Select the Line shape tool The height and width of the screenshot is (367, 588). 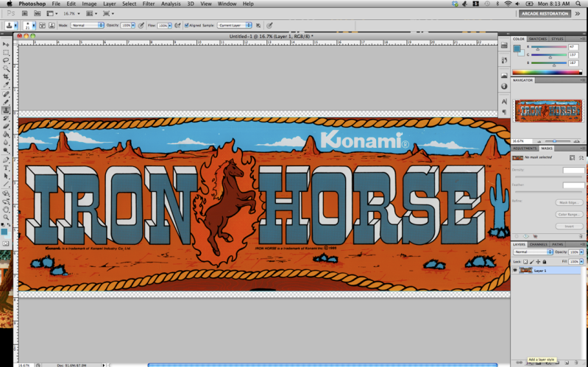[6, 184]
